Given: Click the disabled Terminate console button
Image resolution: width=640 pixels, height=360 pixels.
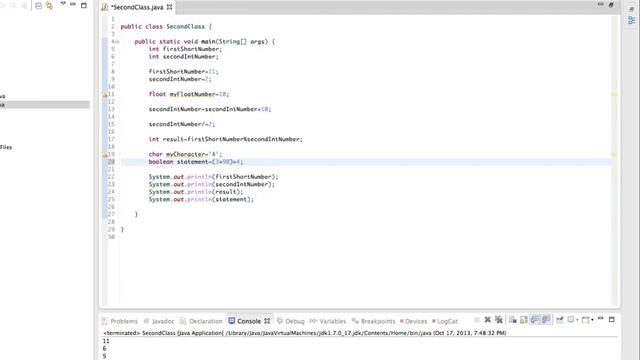Looking at the screenshot, I should click(x=476, y=320).
